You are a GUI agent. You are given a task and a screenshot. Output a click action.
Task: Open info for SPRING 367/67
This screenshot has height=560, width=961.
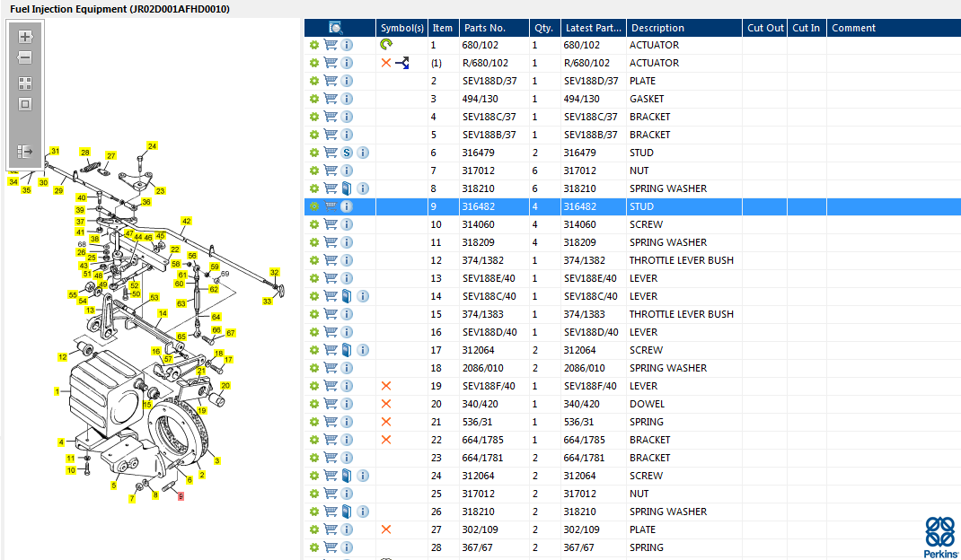tap(347, 547)
